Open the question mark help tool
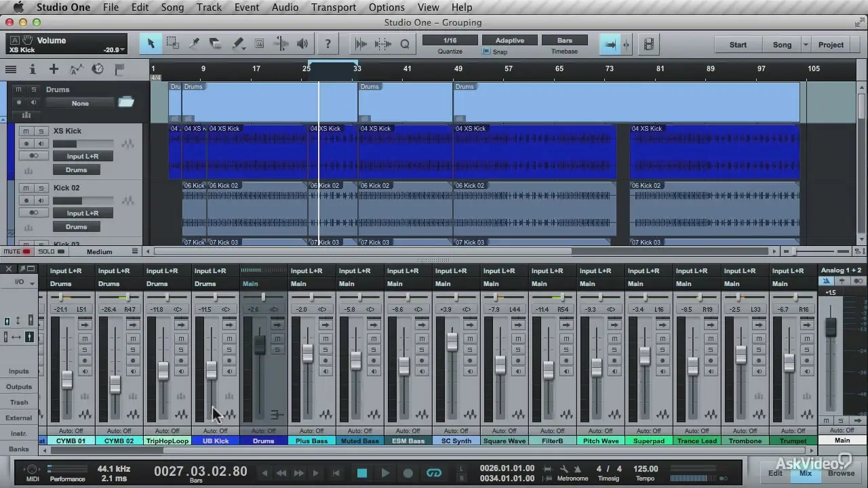The image size is (868, 488). tap(328, 44)
